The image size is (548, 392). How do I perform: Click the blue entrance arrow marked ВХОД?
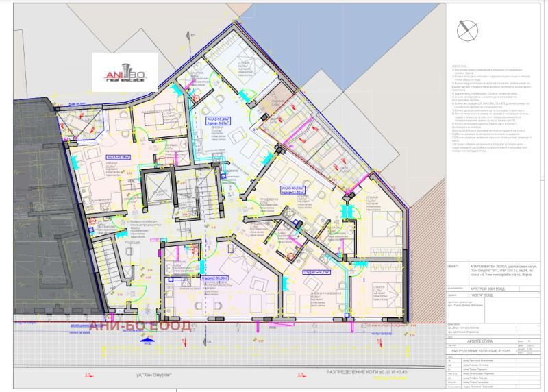click(x=147, y=340)
